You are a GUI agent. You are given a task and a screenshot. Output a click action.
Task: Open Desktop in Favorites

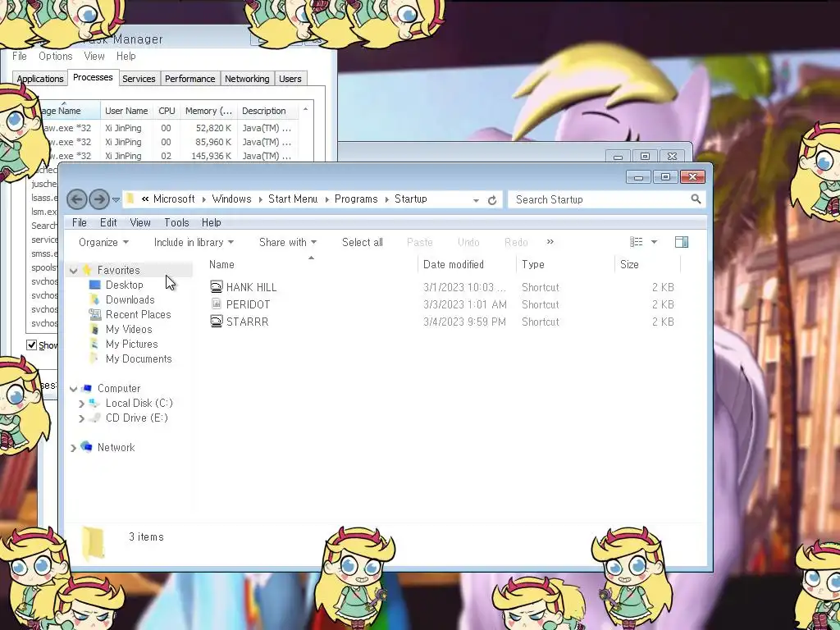pos(125,285)
